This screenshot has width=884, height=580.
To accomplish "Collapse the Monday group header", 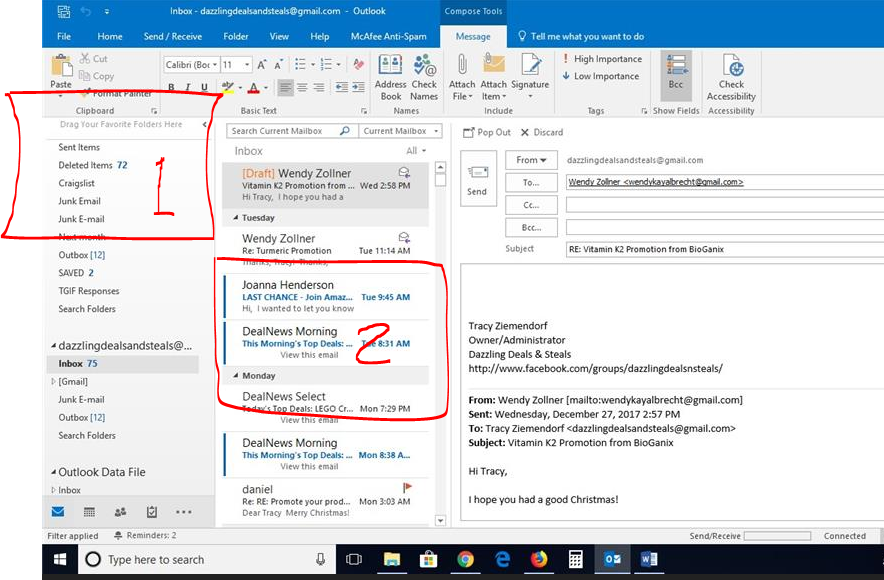I will pos(236,375).
